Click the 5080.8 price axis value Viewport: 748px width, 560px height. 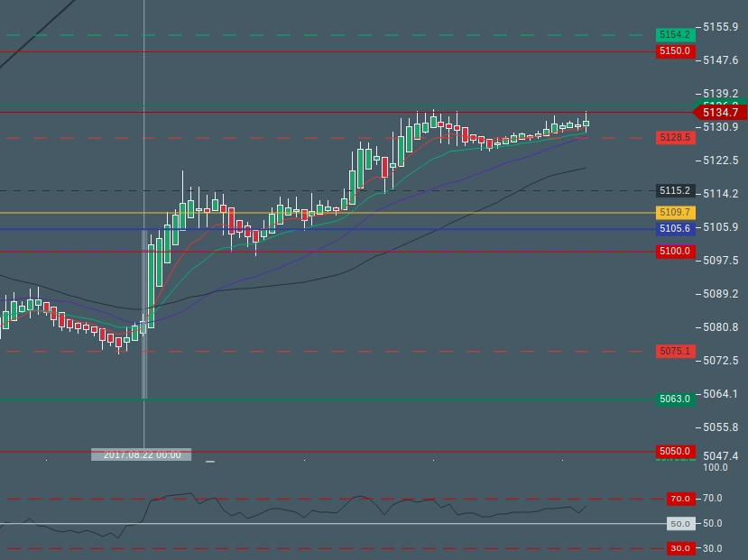[720, 327]
